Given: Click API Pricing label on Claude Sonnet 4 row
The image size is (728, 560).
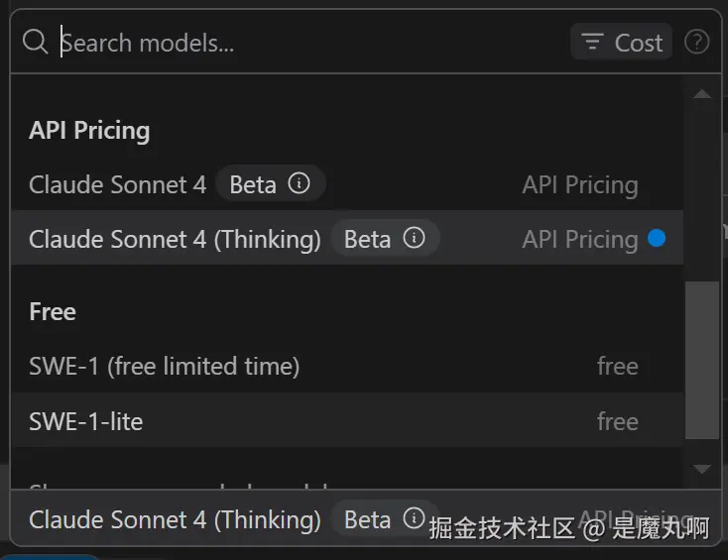Looking at the screenshot, I should point(580,184).
